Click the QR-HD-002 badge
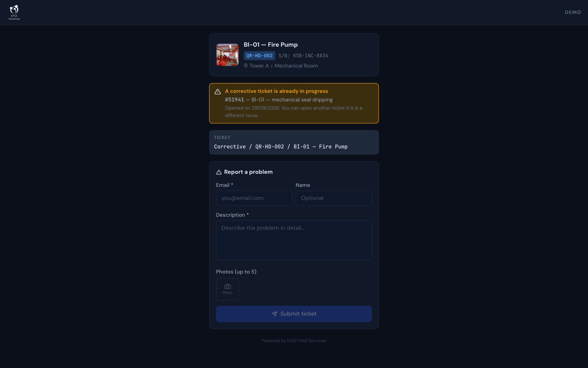The height and width of the screenshot is (368, 588). click(x=259, y=56)
